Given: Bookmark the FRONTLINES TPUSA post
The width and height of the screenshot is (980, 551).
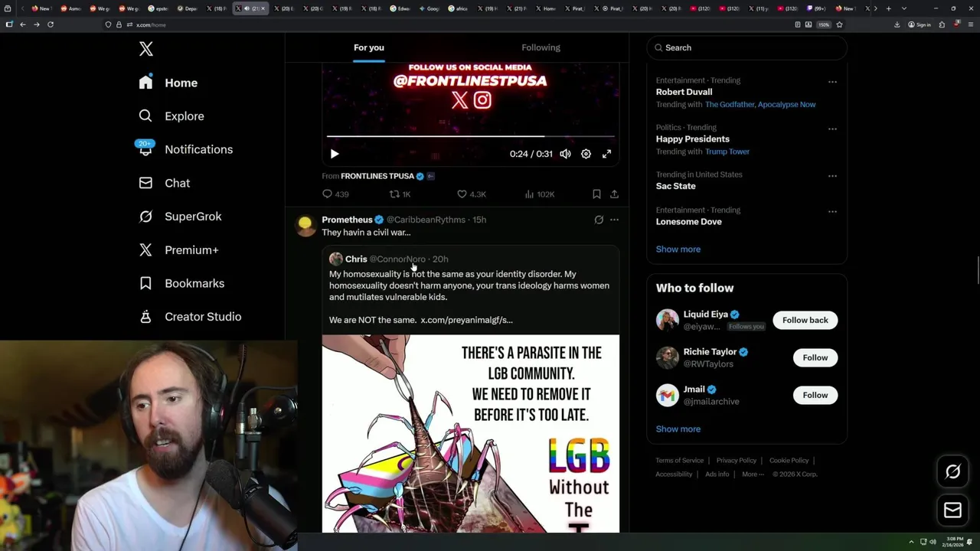Looking at the screenshot, I should coord(596,194).
